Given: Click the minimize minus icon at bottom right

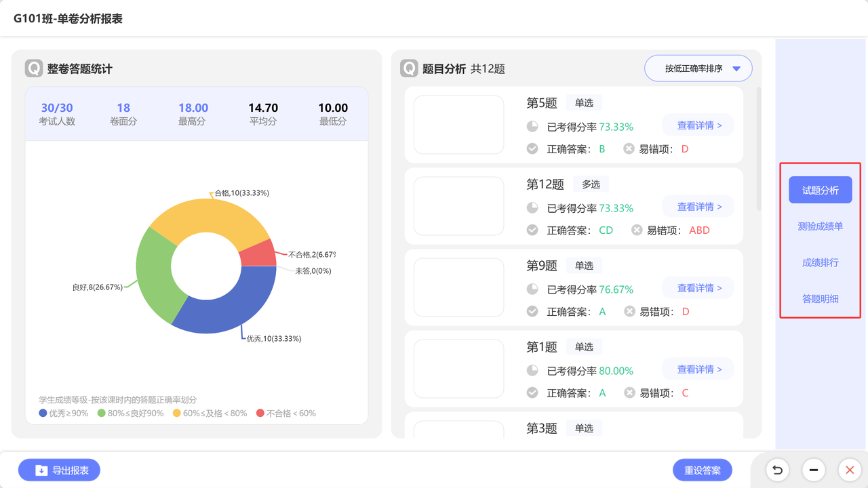Looking at the screenshot, I should pos(813,470).
